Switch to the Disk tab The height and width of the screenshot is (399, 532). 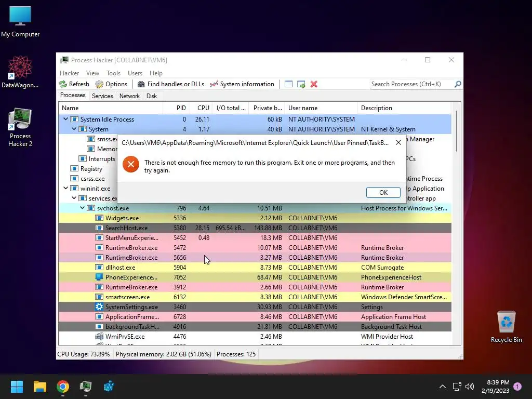pos(151,96)
